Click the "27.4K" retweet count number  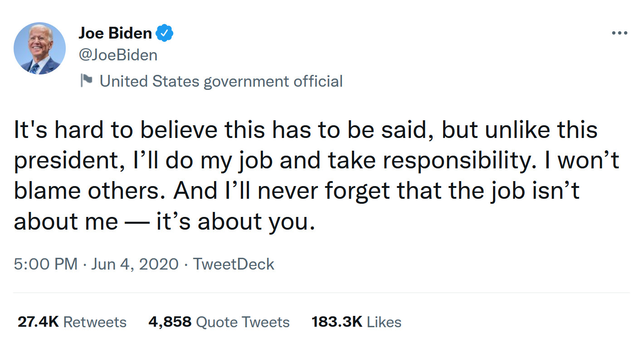38,322
